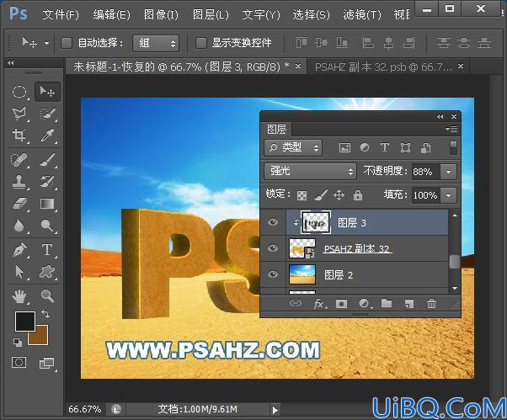Click the brown background color swatch
507x420 pixels.
(x=40, y=338)
